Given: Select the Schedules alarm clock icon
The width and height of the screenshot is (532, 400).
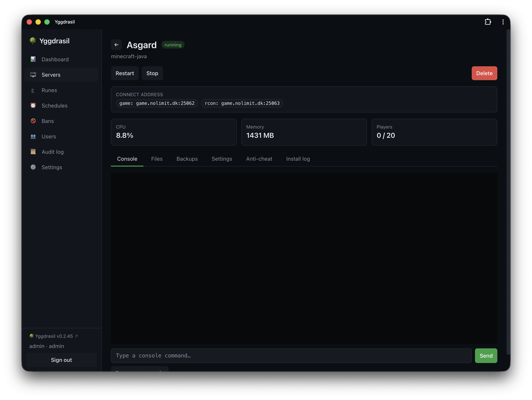Looking at the screenshot, I should pyautogui.click(x=33, y=106).
